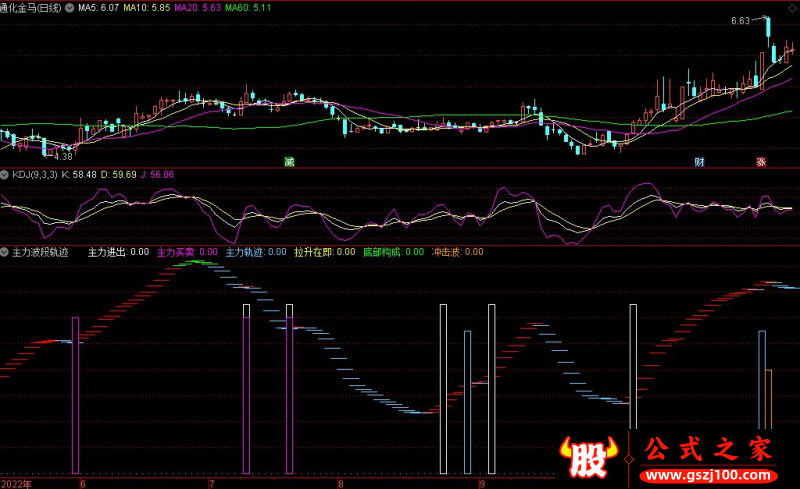Open the dropdown arrow after 通化金马(日线)
800x489 pixels.
coord(68,7)
